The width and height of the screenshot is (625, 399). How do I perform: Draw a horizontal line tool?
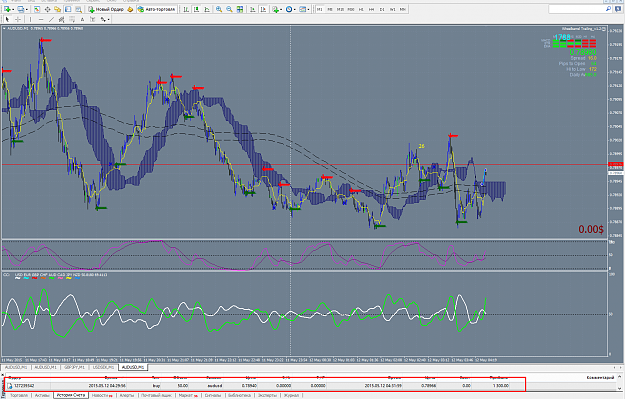click(x=41, y=19)
